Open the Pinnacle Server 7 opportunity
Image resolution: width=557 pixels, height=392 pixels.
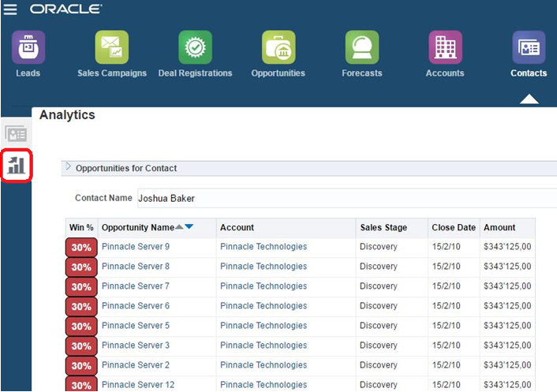pyautogui.click(x=136, y=286)
